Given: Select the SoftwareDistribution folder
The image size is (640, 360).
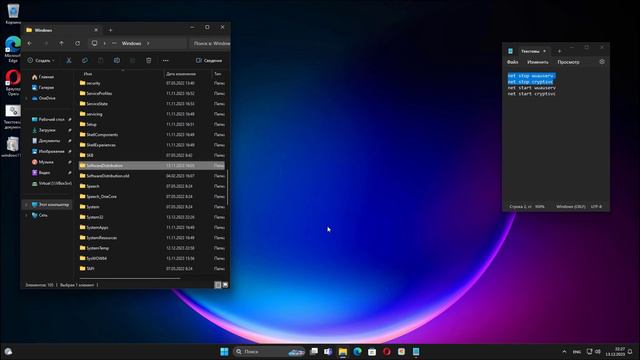Looking at the screenshot, I should point(151,165).
